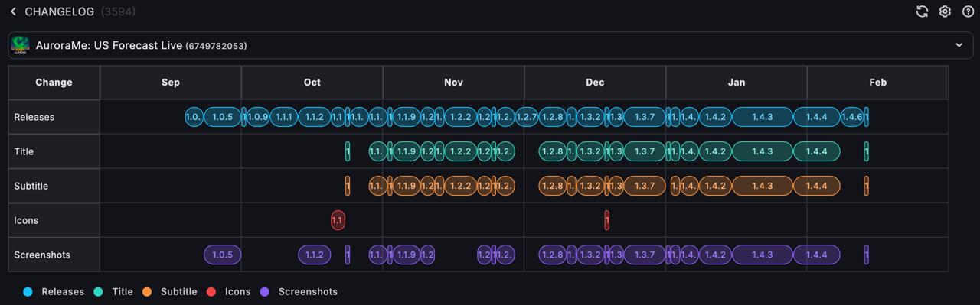Click the 1.3.7 marker in Releases row

click(x=645, y=117)
